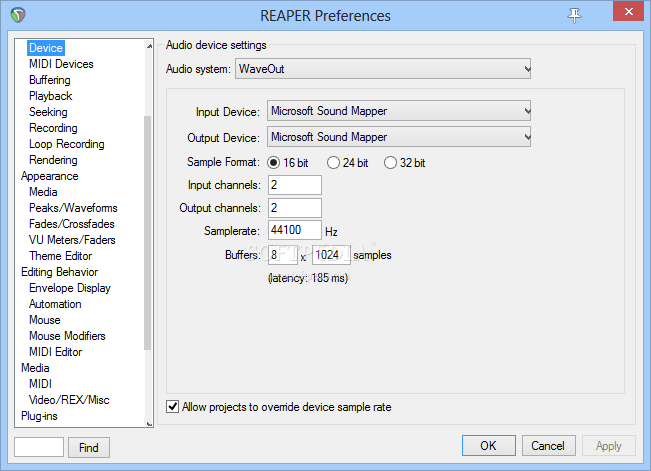The width and height of the screenshot is (651, 471).
Task: Click the buffer count field showing 8
Action: pyautogui.click(x=283, y=255)
